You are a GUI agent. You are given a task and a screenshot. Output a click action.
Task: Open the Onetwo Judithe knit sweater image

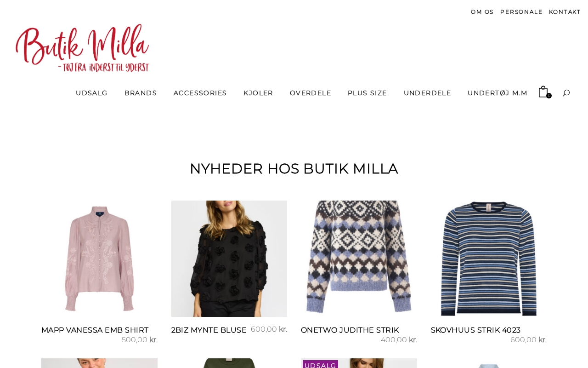tap(359, 259)
